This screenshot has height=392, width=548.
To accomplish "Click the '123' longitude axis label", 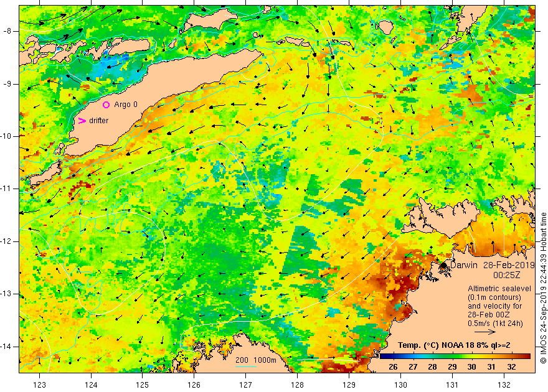I will [39, 385].
